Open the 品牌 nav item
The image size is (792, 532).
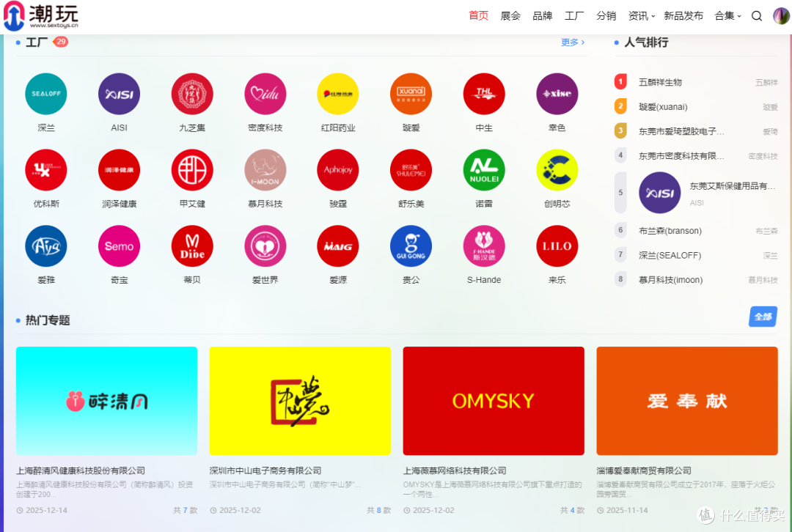543,16
